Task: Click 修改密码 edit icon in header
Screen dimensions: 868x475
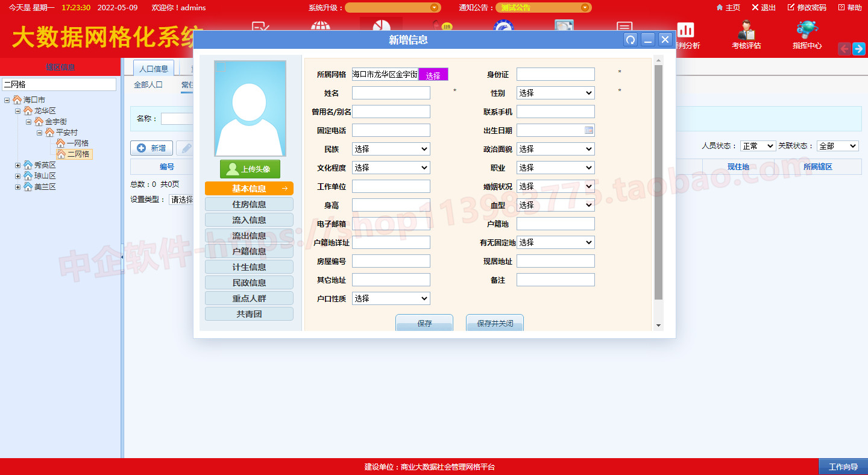Action: (791, 8)
